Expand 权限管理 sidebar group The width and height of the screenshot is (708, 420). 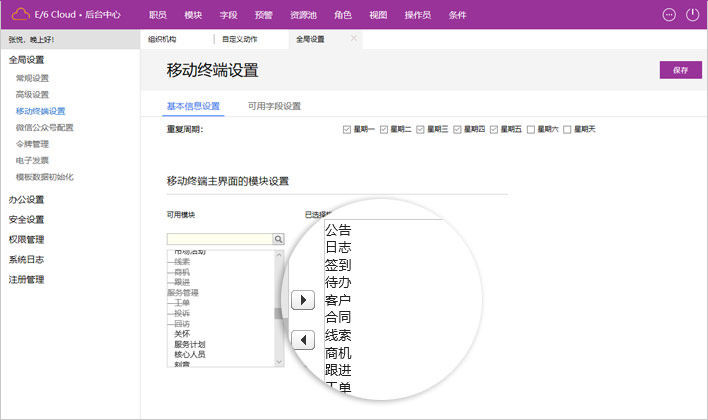click(x=26, y=239)
